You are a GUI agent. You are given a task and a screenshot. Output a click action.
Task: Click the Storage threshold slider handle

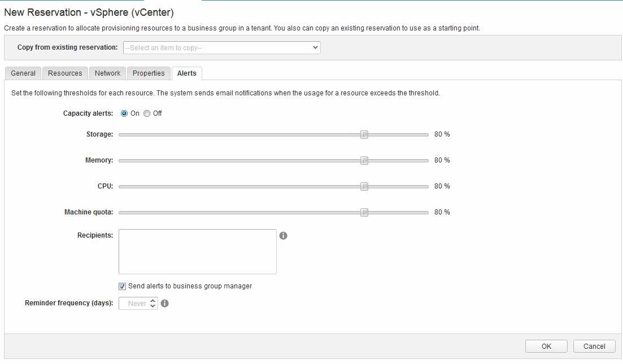[x=364, y=134]
